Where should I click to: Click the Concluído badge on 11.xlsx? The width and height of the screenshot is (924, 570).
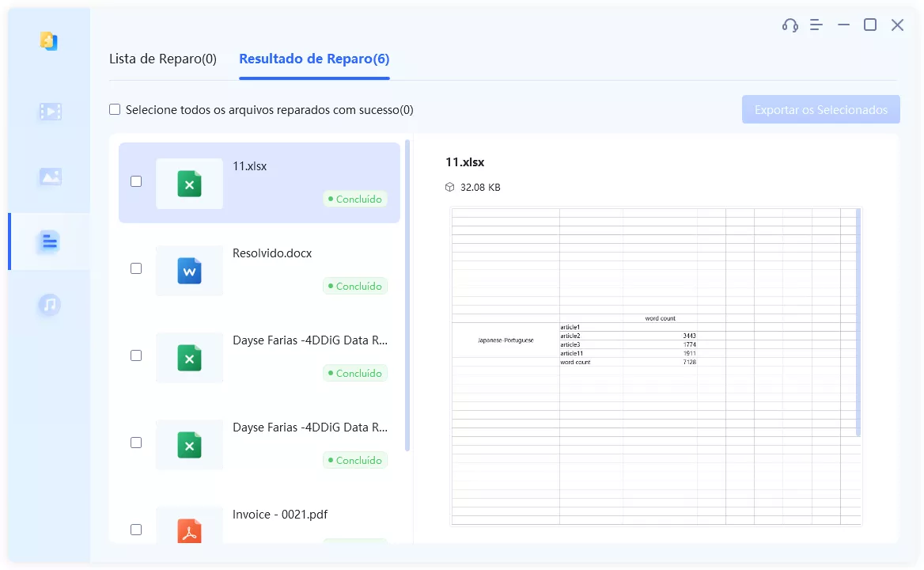click(355, 199)
